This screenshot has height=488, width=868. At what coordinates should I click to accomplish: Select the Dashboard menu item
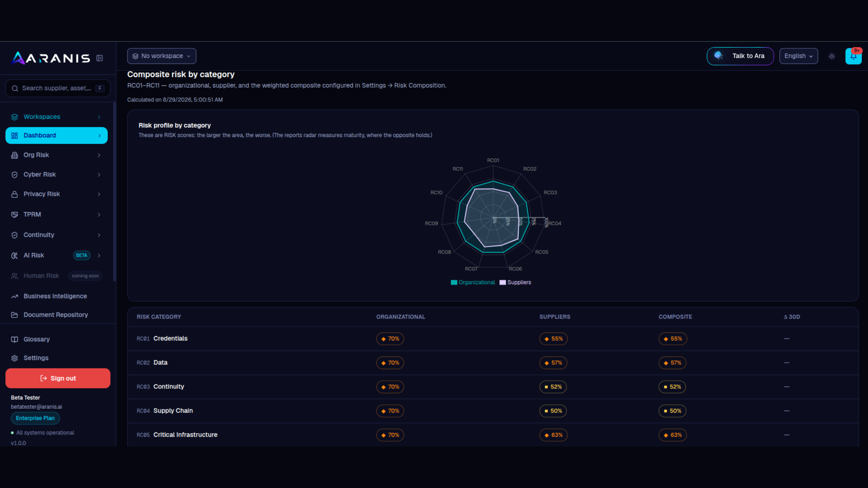[x=56, y=136]
